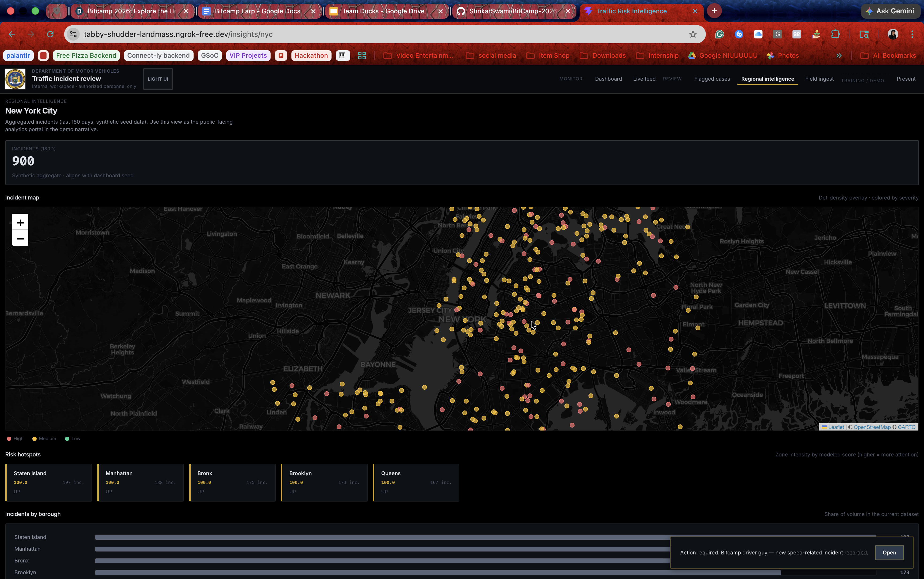The width and height of the screenshot is (924, 579).
Task: Bookmark this page with the star icon
Action: point(692,34)
